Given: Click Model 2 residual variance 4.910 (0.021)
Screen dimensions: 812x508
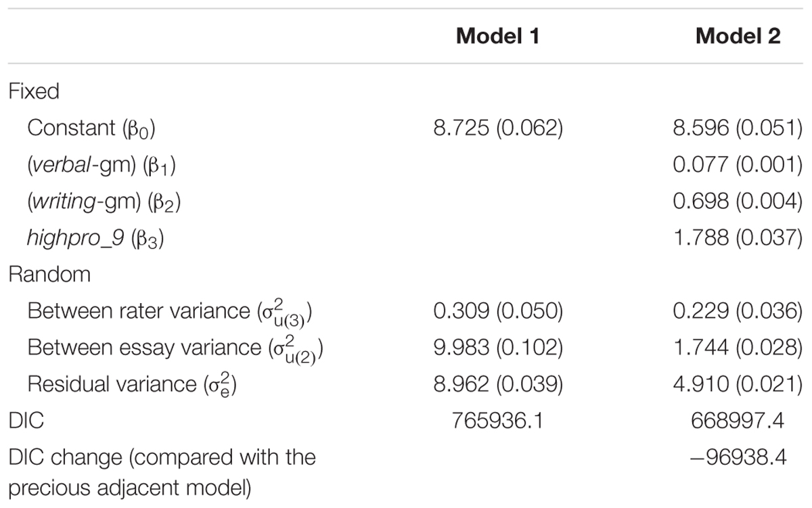Looking at the screenshot, I should [738, 384].
